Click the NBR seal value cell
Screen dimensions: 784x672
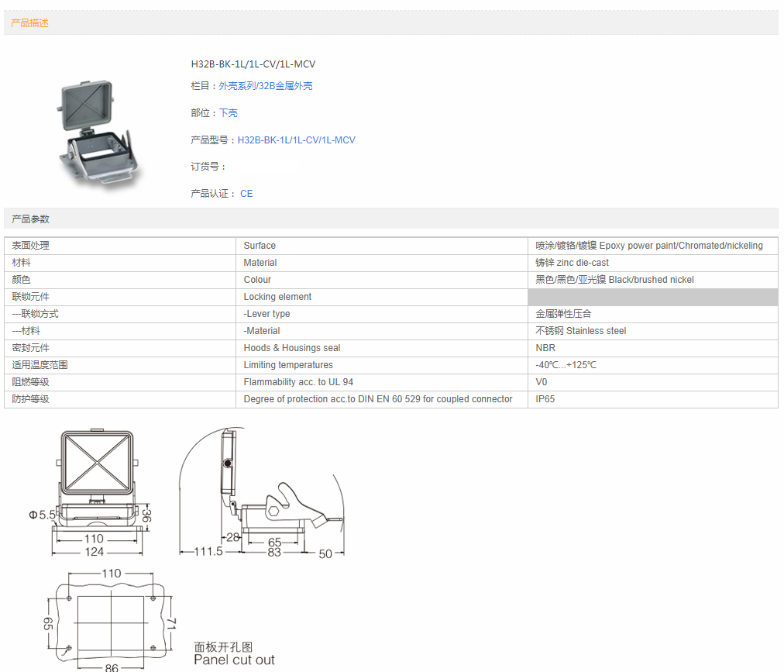pos(545,348)
